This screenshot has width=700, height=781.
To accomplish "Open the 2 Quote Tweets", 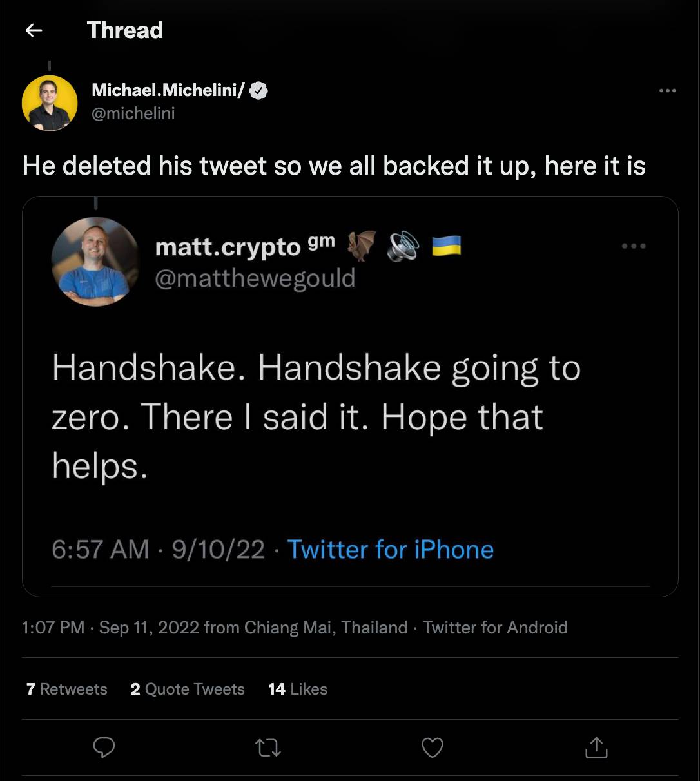I will [188, 689].
